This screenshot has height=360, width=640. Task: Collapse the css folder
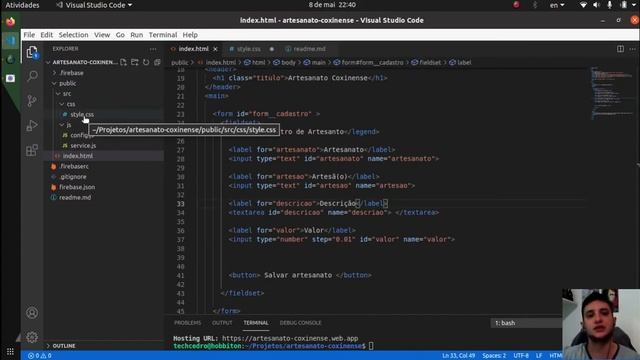(71, 104)
